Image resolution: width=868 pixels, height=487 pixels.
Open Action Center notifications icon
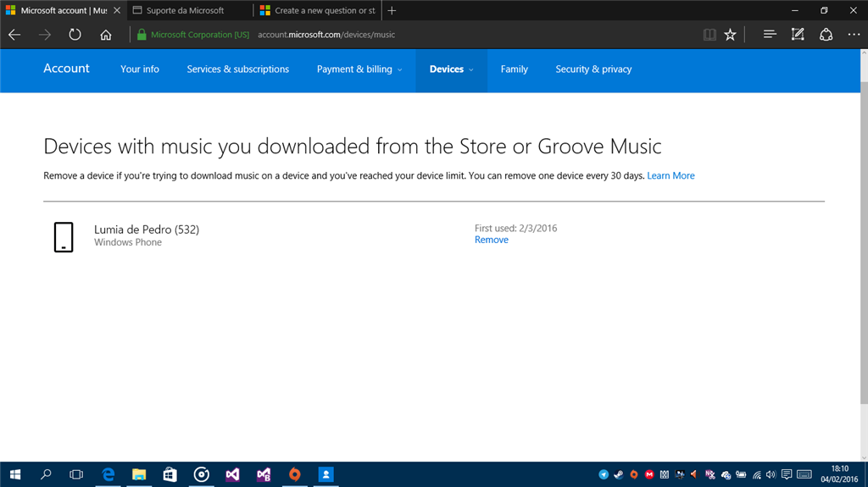(x=787, y=475)
